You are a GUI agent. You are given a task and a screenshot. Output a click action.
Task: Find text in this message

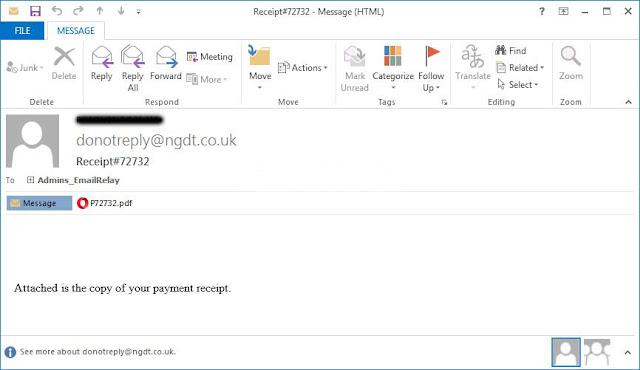click(x=511, y=51)
